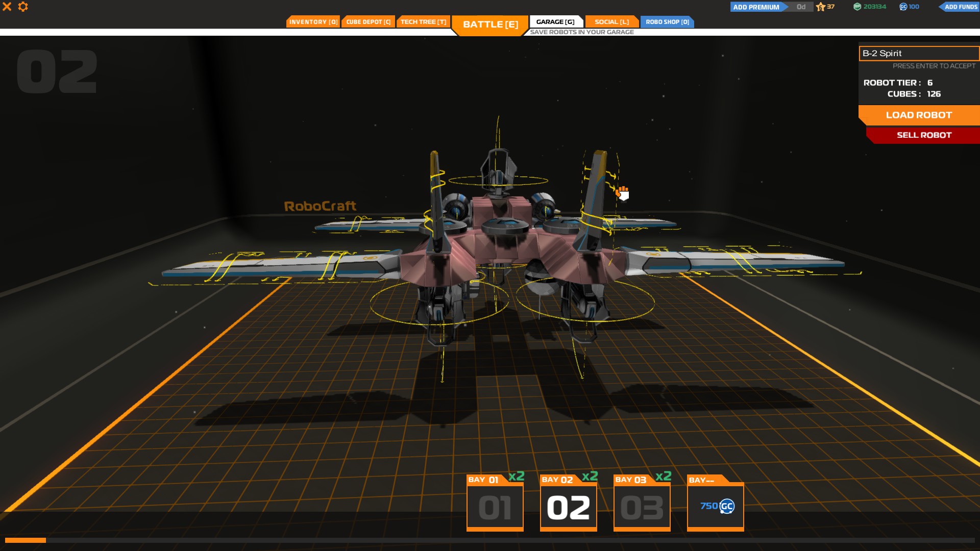Click the X close icon
Viewport: 980px width, 551px height.
(7, 7)
